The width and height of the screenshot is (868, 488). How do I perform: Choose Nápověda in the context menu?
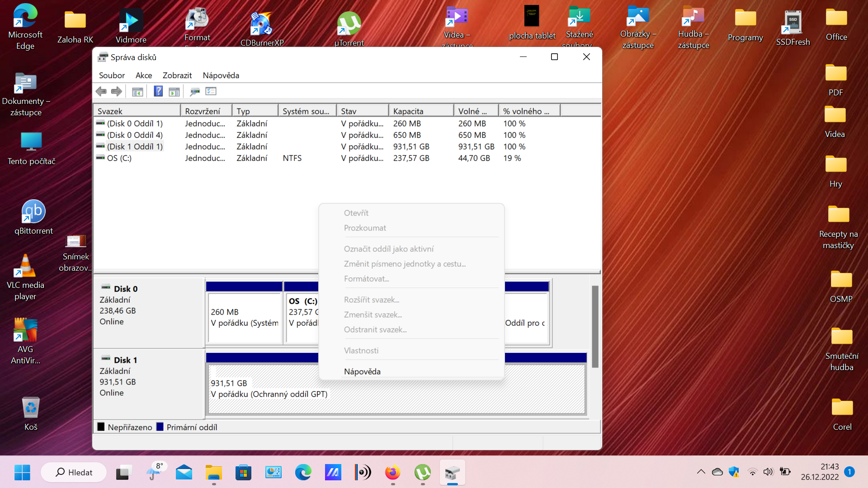click(x=362, y=371)
